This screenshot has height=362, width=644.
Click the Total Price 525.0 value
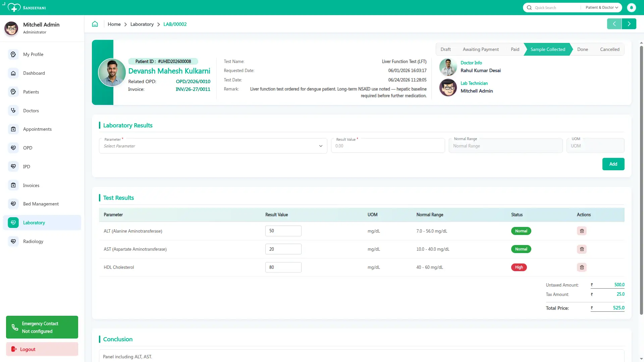click(619, 308)
